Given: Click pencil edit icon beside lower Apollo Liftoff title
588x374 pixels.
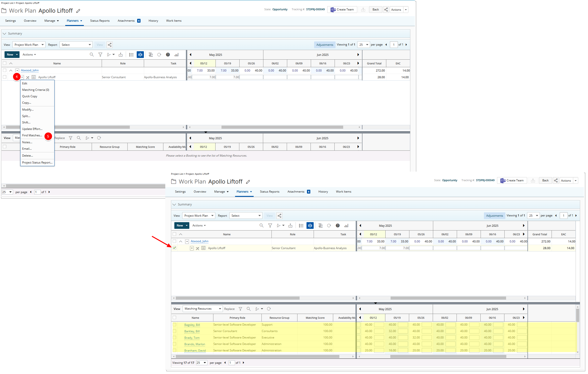Looking at the screenshot, I should (248, 182).
